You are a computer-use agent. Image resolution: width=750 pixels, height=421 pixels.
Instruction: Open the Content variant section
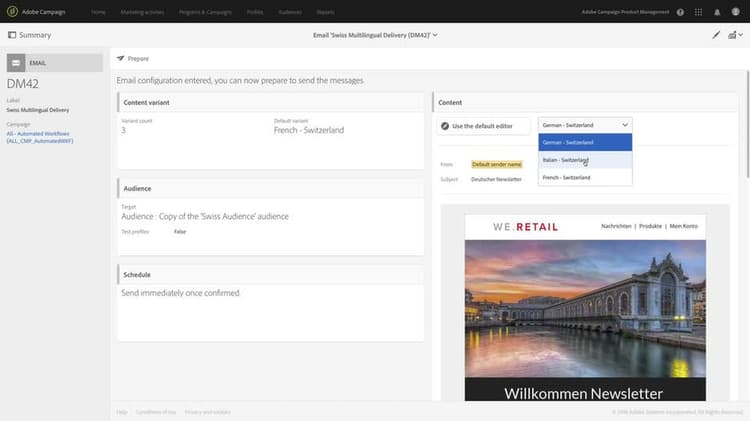[x=270, y=102]
